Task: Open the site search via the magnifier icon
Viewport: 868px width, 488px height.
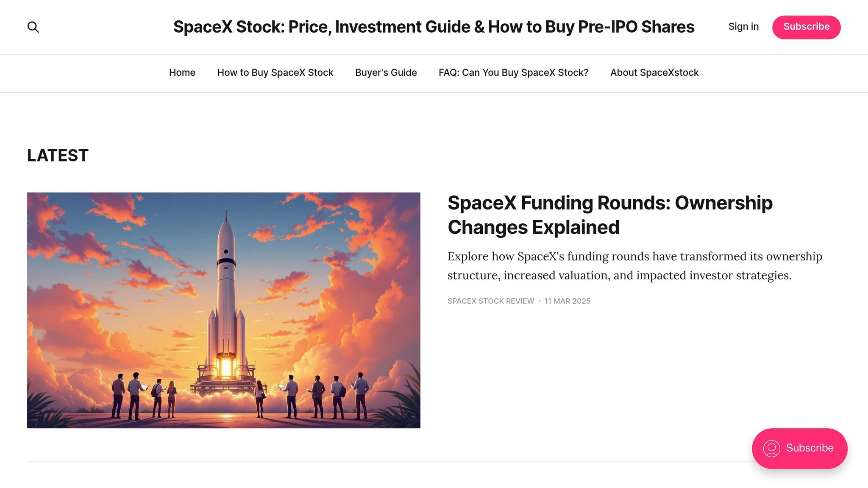Action: pyautogui.click(x=33, y=27)
